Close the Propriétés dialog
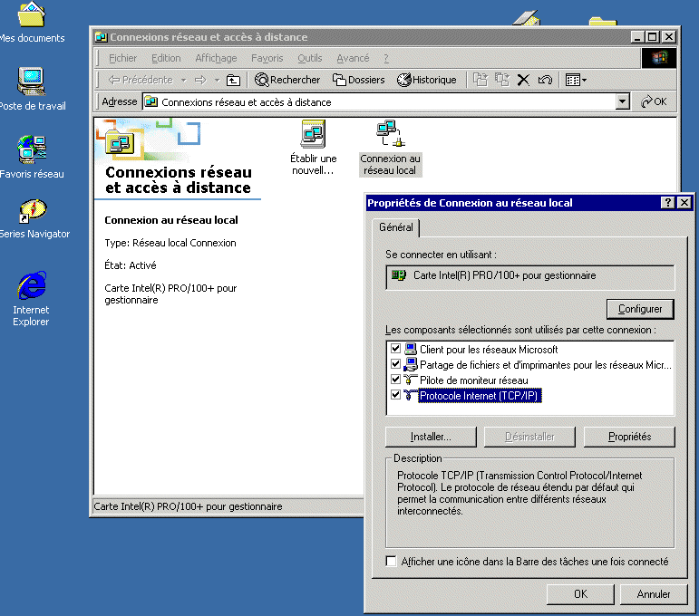 pos(684,203)
